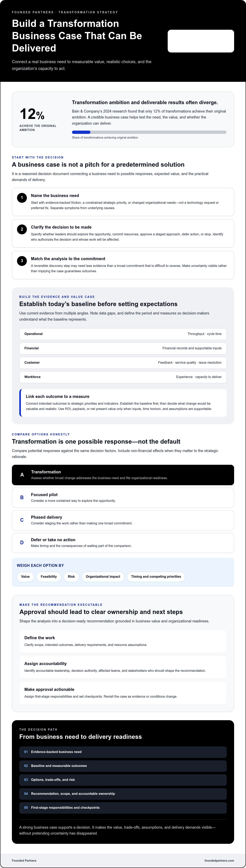Open the Operational baseline row

tap(123, 334)
